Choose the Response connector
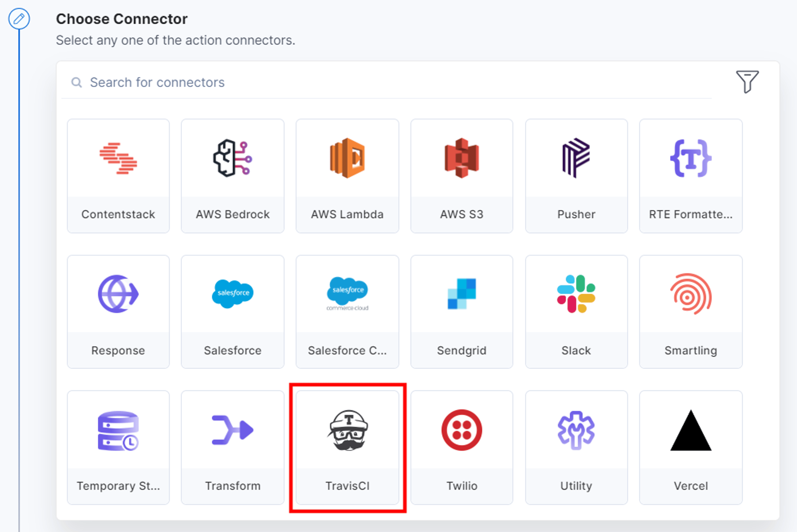The width and height of the screenshot is (797, 532). (118, 312)
